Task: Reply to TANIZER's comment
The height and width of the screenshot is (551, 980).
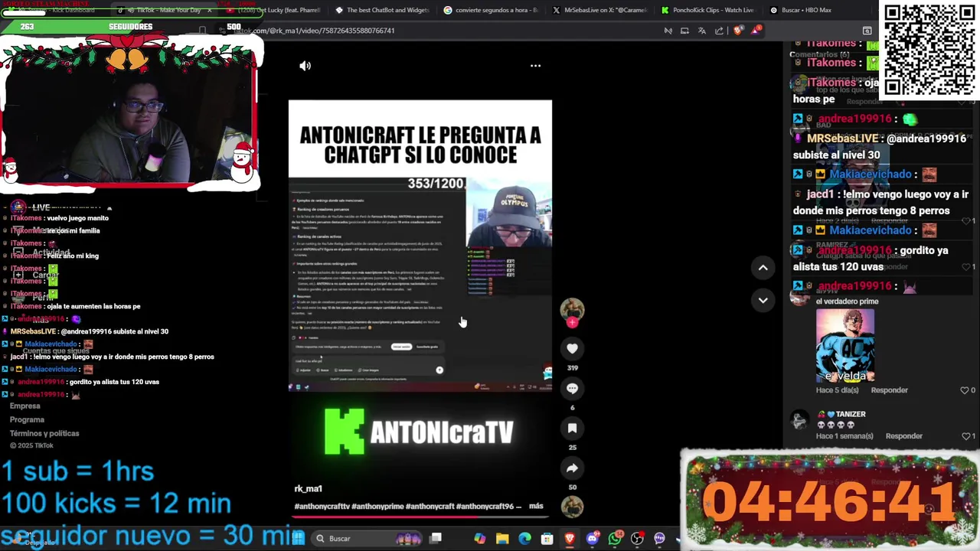Action: point(903,436)
